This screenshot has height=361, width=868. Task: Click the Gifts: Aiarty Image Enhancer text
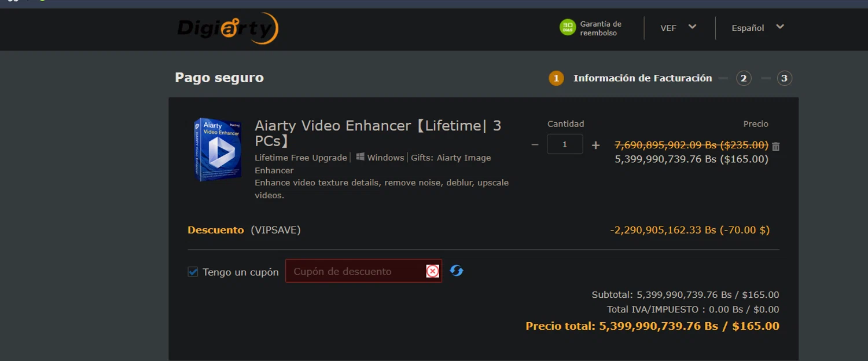(x=373, y=164)
